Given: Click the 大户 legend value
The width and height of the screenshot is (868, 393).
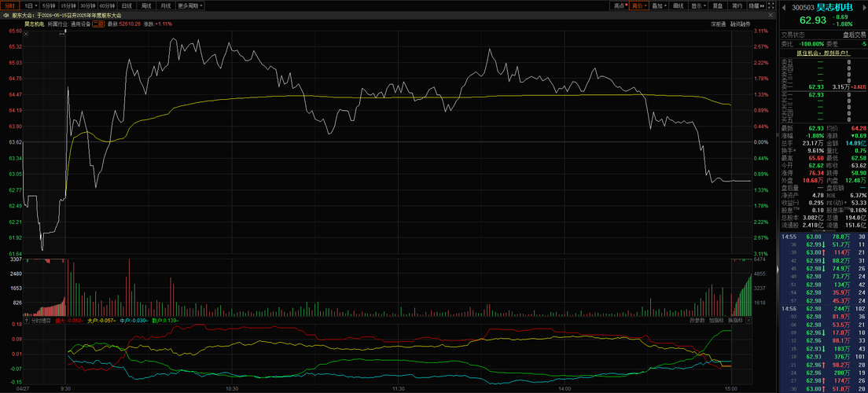Looking at the screenshot, I should point(101,321).
